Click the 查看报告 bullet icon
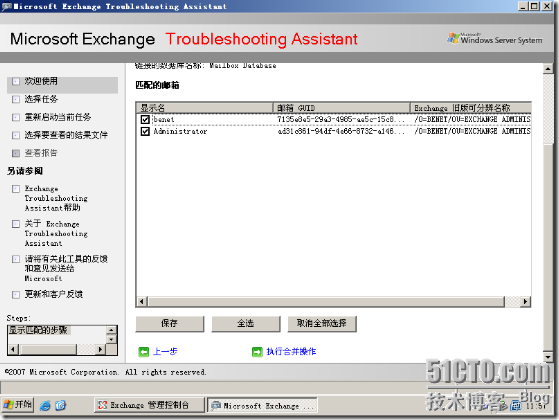This screenshot has height=420, width=559. (x=16, y=153)
